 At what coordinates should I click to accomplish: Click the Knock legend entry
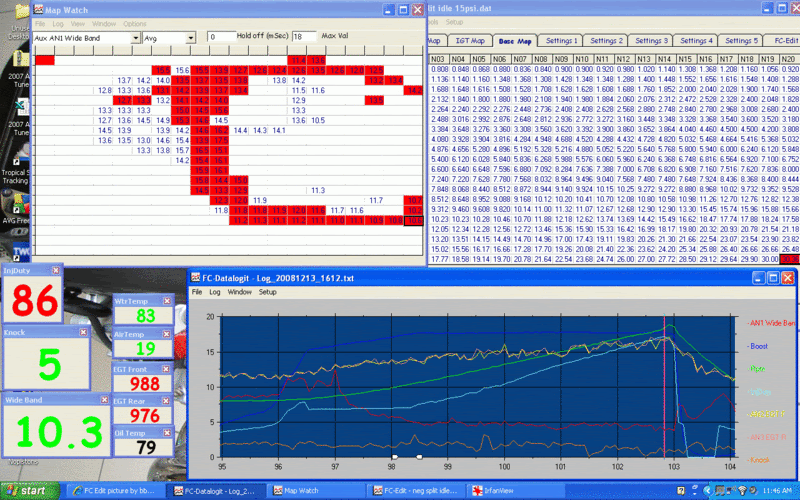758,460
